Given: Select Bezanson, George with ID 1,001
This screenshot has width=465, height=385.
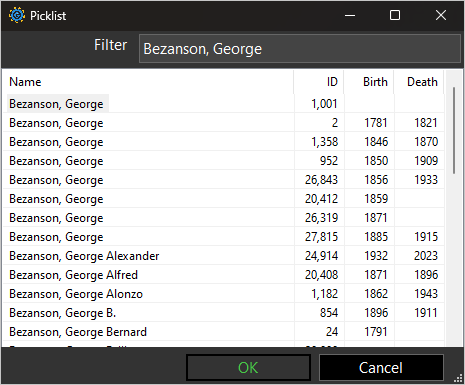Looking at the screenshot, I should 224,104.
